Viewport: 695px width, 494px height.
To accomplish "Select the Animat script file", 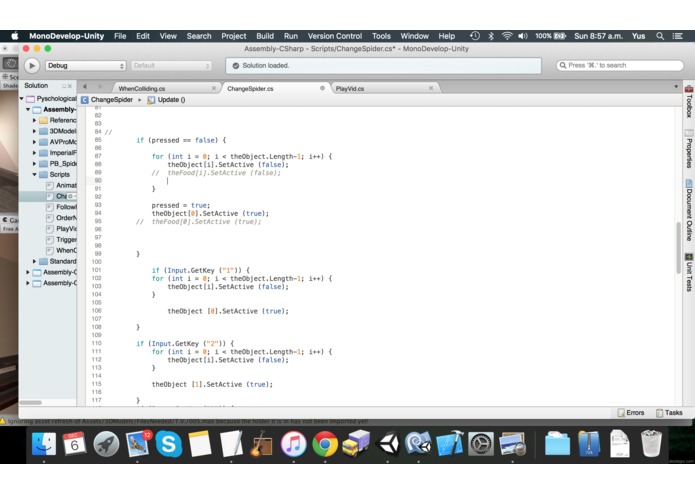I will [x=61, y=185].
